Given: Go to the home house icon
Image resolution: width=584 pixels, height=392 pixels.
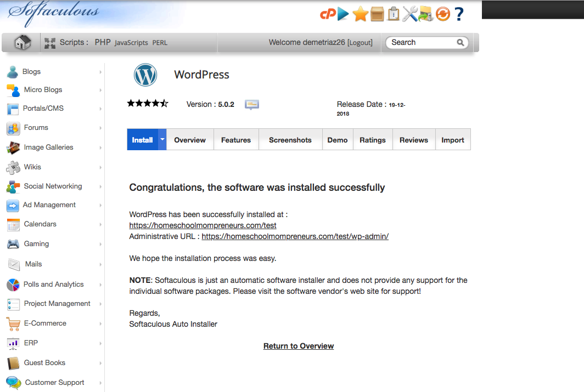Looking at the screenshot, I should 23,42.
